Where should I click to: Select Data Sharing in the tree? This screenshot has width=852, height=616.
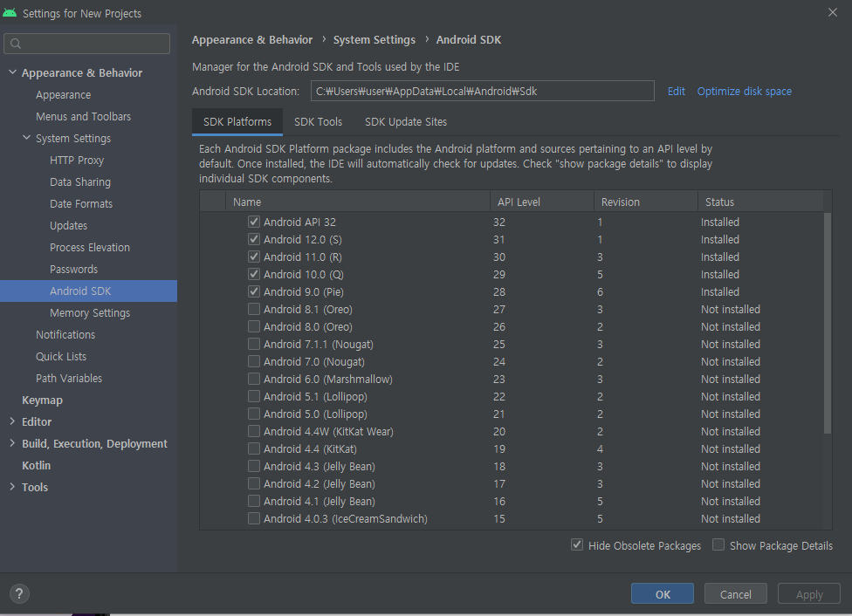[x=80, y=181]
